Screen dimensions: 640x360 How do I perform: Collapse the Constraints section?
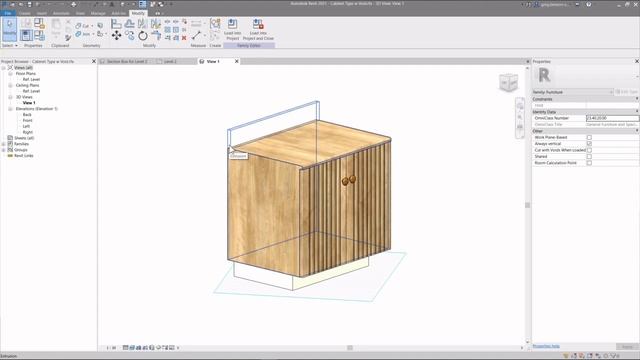tap(637, 99)
